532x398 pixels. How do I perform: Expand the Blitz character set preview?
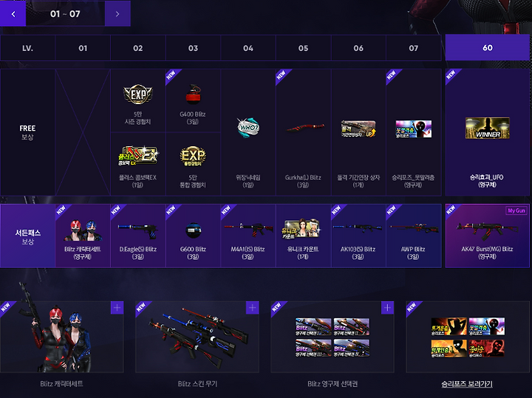(x=117, y=308)
